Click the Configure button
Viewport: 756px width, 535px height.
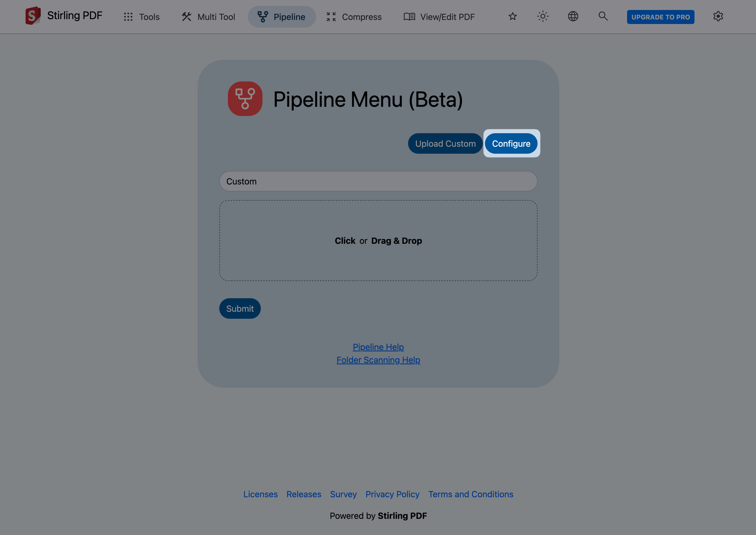pos(511,143)
